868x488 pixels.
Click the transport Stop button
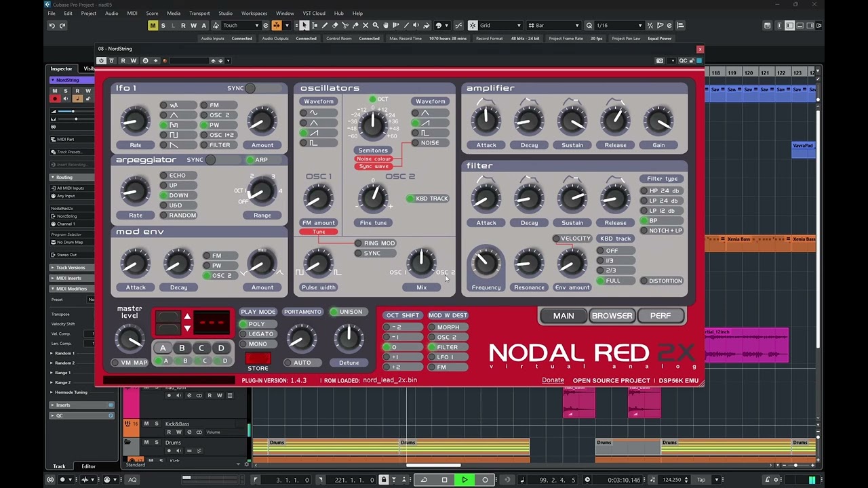click(x=444, y=480)
